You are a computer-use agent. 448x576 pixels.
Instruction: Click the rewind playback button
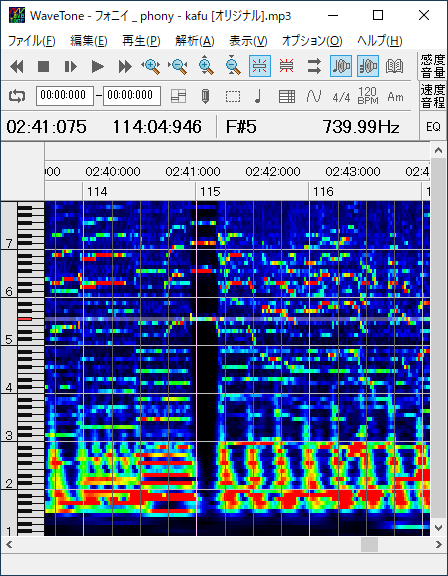click(17, 66)
